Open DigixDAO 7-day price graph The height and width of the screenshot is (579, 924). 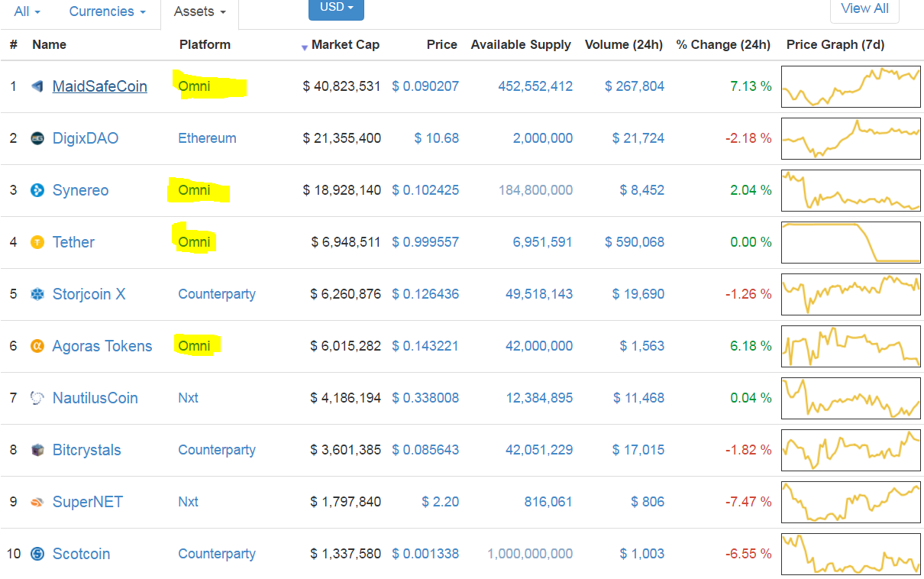pyautogui.click(x=851, y=138)
